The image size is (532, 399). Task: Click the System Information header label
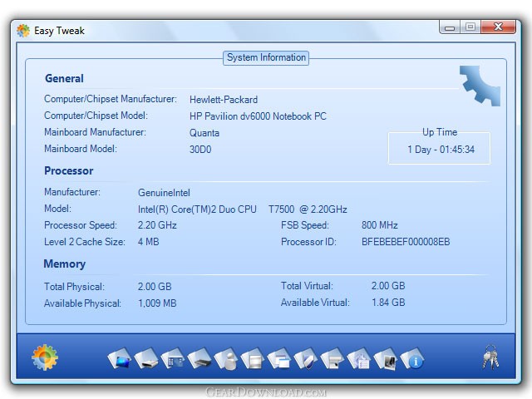coord(266,57)
